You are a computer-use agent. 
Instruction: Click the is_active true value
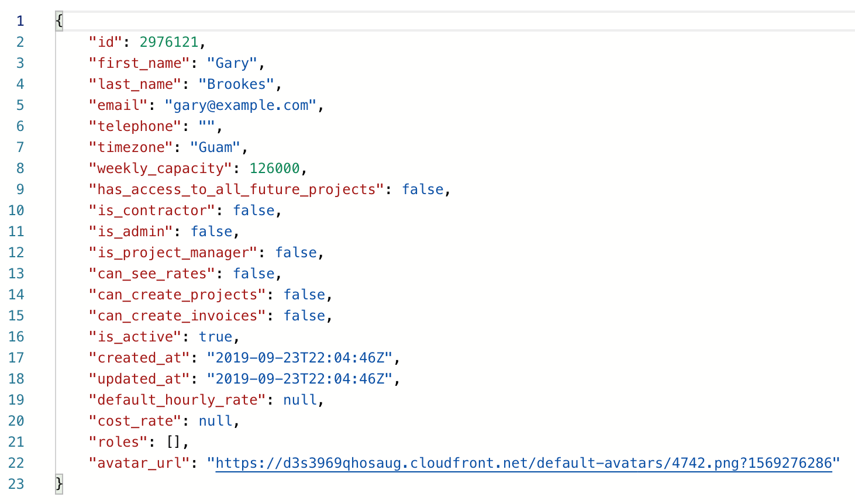[215, 337]
